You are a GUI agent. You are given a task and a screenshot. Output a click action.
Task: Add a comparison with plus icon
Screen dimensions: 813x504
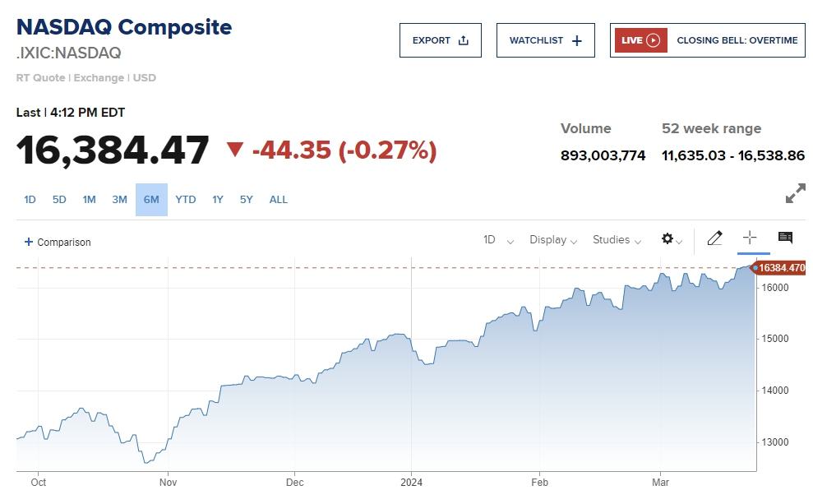click(29, 242)
